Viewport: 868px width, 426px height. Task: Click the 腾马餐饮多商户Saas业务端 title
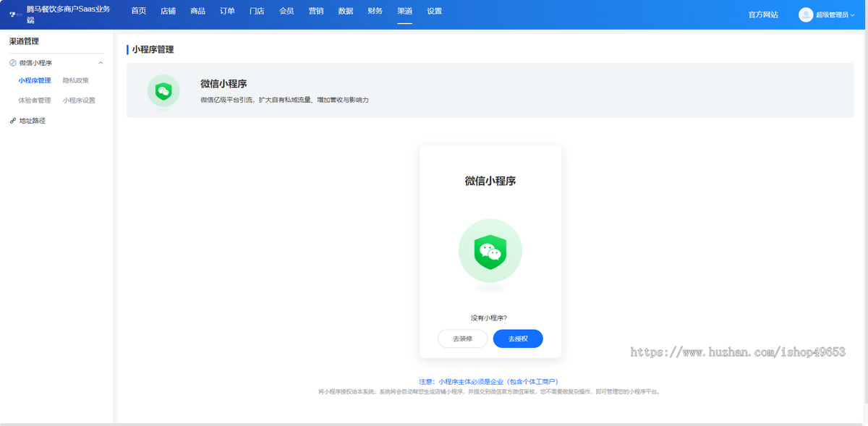[68, 14]
